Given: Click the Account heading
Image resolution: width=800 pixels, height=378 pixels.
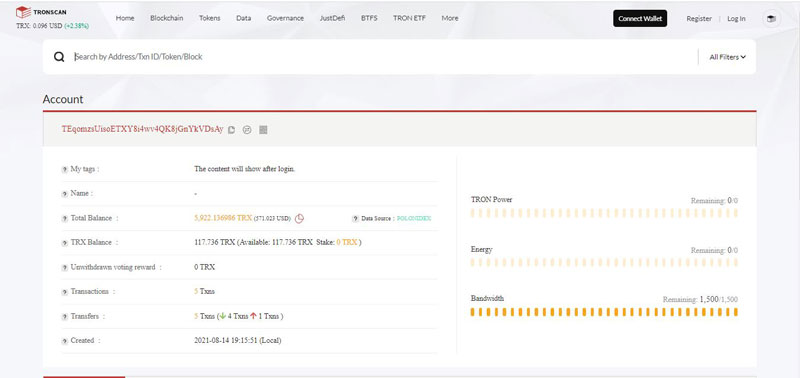Looking at the screenshot, I should tap(63, 99).
